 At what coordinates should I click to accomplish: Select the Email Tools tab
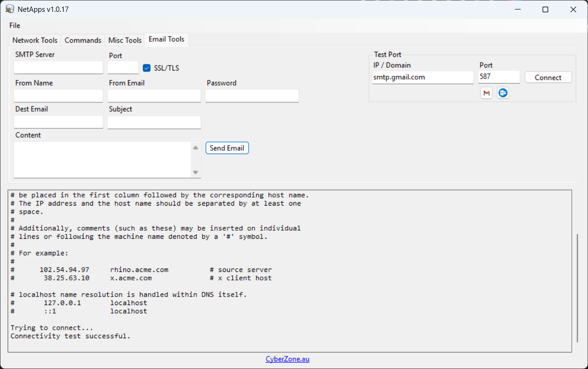coord(166,39)
